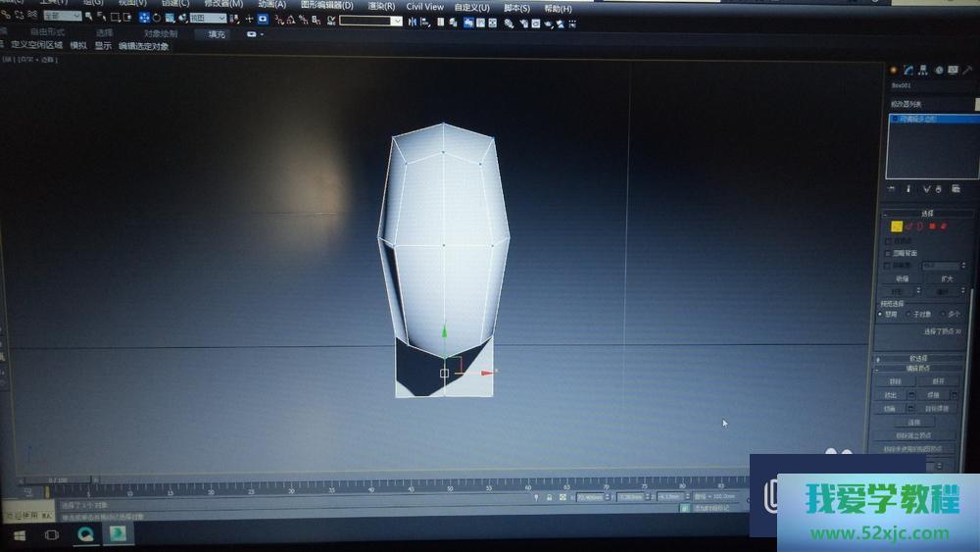Open the Rendering (渲染) menu
Image resolution: width=980 pixels, height=552 pixels.
pos(381,6)
